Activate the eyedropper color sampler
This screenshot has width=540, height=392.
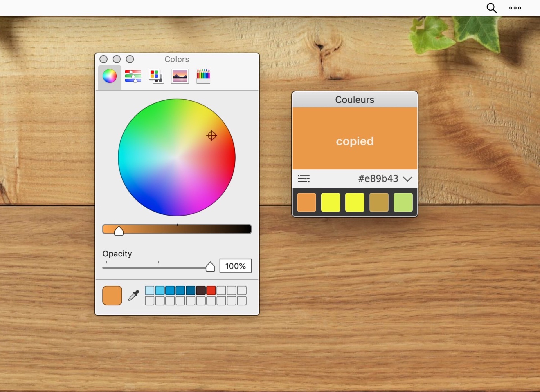click(x=134, y=296)
